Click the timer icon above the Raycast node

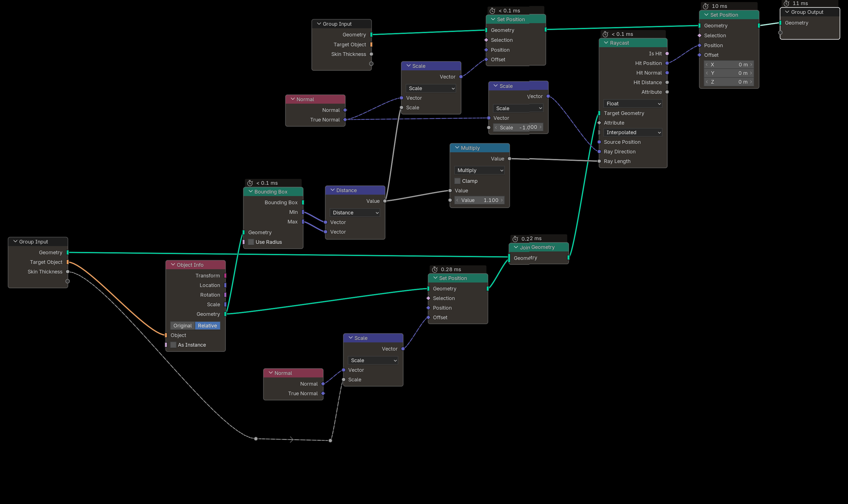[605, 34]
